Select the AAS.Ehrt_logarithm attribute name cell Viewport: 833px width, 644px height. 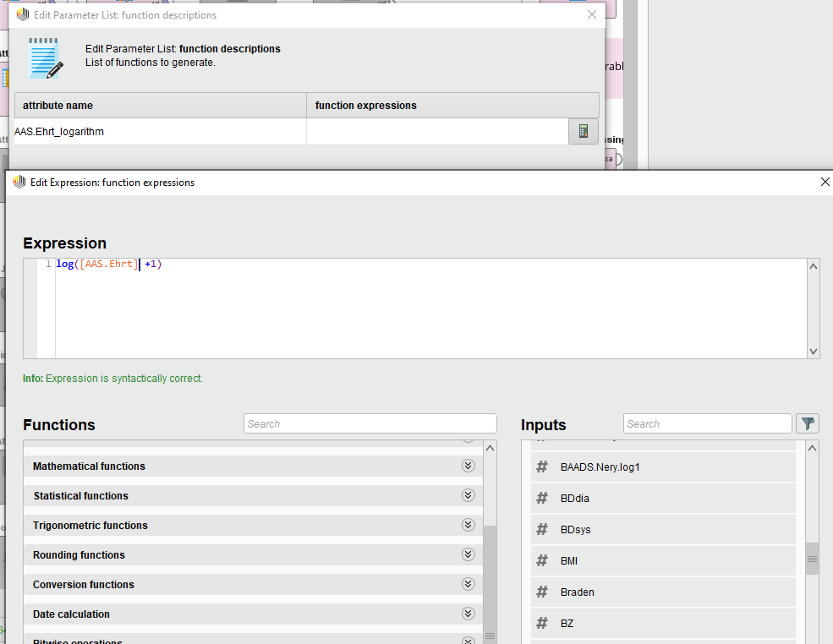[x=161, y=132]
